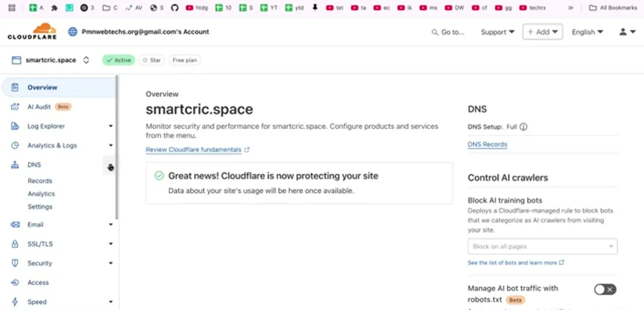Click the Log Explorer icon
Screen dimensions: 644x310
15,126
